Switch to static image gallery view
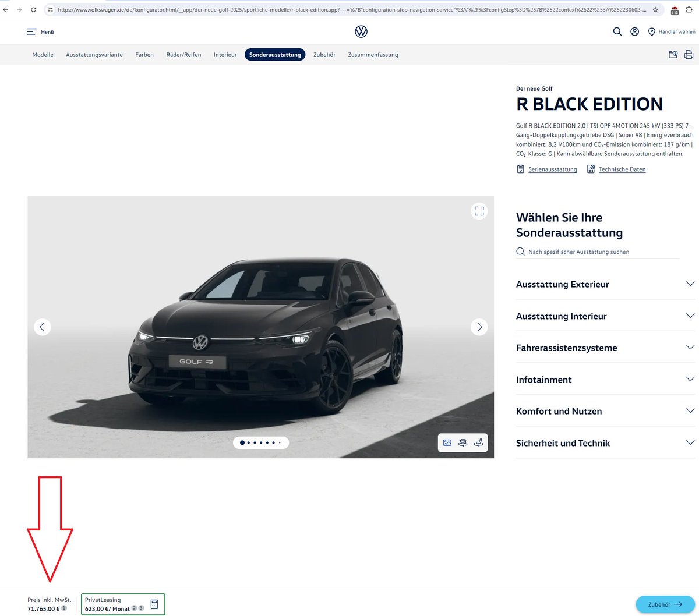 click(447, 442)
